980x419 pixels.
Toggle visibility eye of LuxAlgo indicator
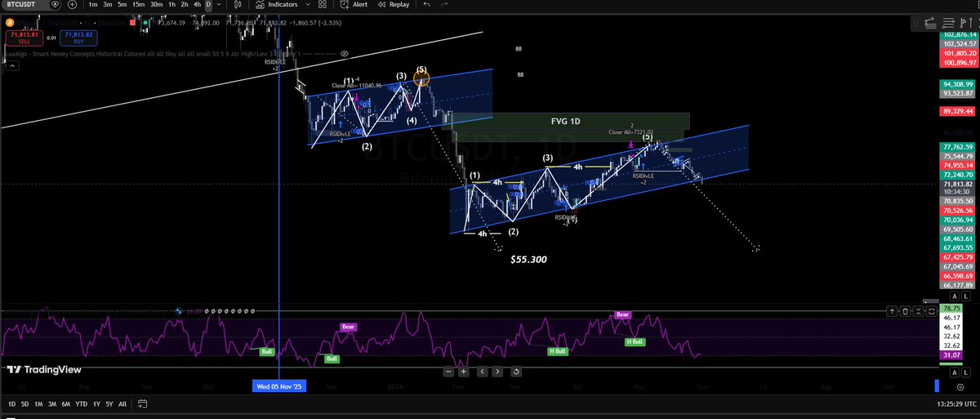coord(344,54)
